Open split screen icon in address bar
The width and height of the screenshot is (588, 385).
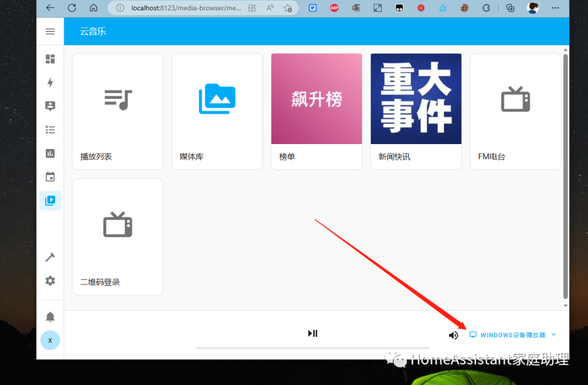pos(253,8)
